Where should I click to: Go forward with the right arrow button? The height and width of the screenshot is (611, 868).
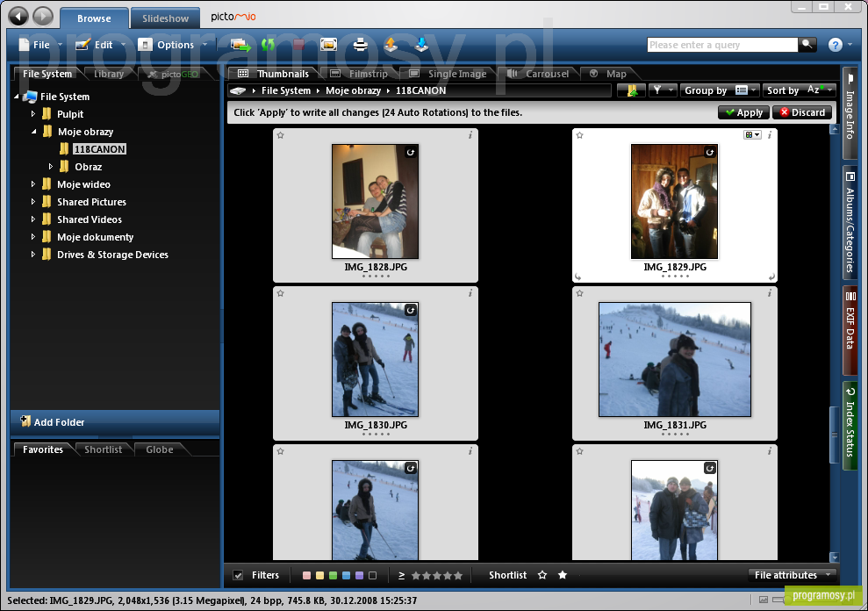[x=43, y=17]
